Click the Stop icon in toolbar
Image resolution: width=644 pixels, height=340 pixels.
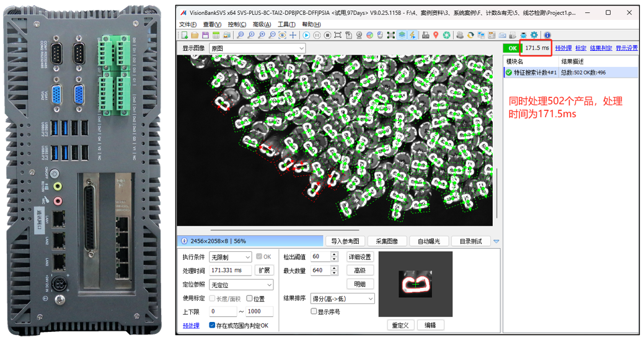click(x=327, y=35)
